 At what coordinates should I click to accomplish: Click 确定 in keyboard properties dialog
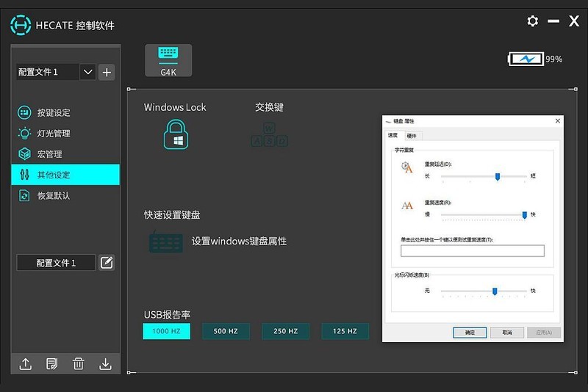point(470,332)
